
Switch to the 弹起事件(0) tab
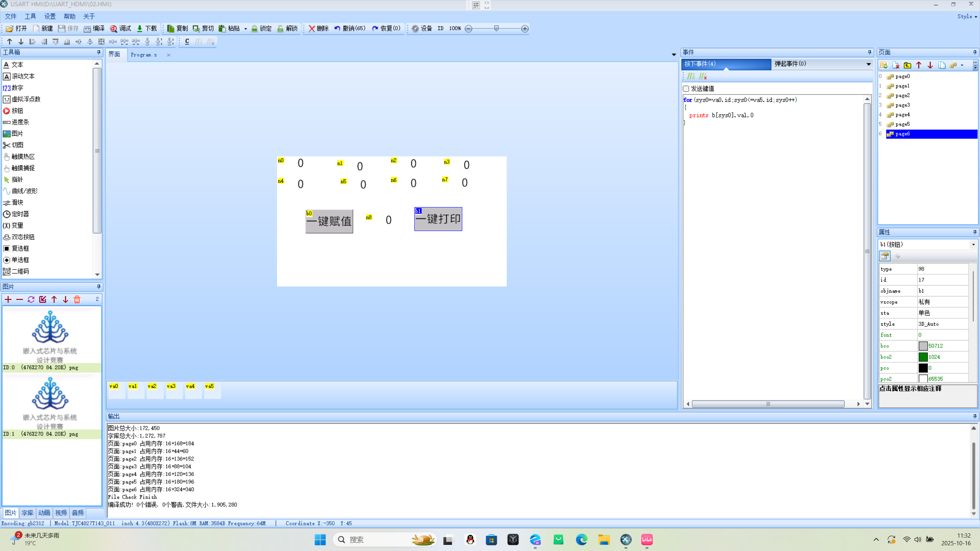tap(791, 64)
